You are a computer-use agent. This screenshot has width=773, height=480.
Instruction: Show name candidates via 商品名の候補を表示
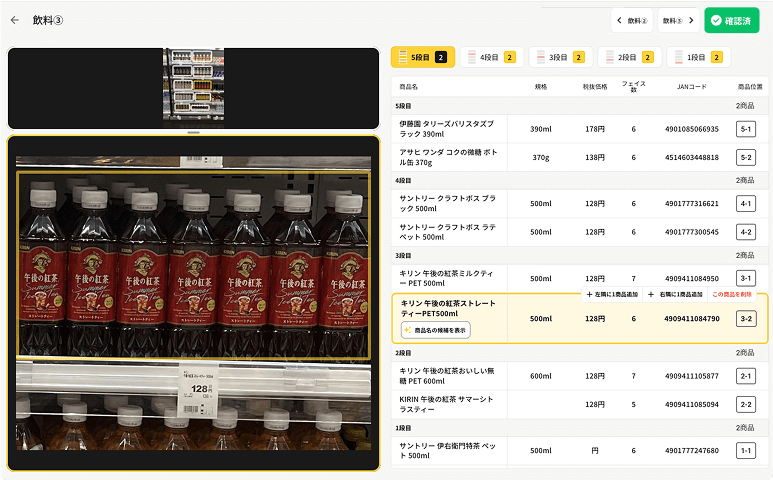pyautogui.click(x=436, y=330)
